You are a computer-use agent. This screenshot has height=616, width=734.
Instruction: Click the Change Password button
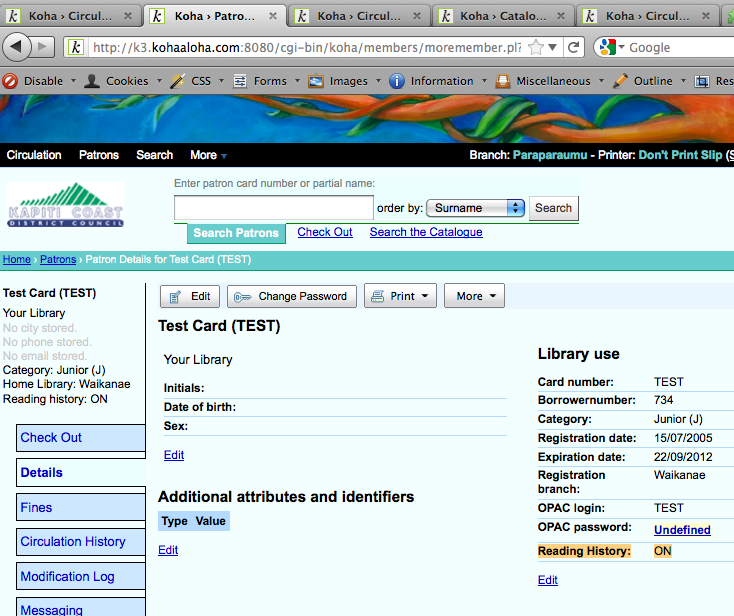click(x=292, y=296)
